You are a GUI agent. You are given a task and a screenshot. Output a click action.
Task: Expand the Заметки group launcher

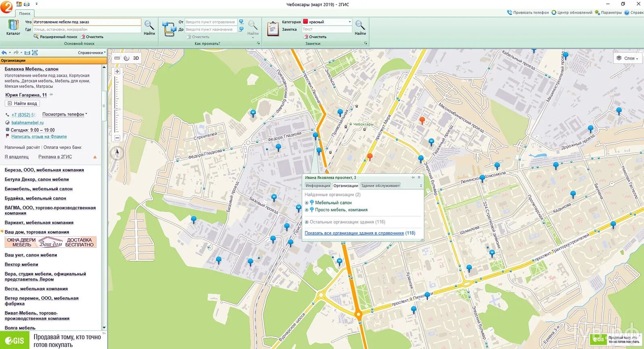(x=365, y=43)
